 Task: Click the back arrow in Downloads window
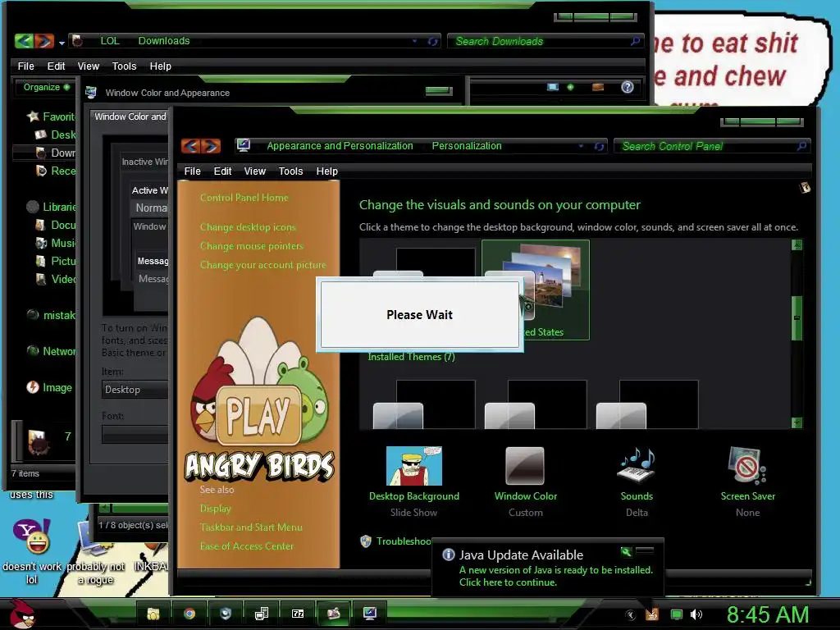click(x=24, y=41)
